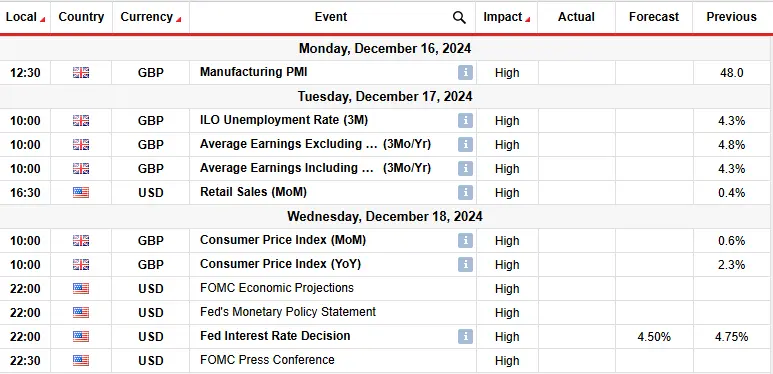The width and height of the screenshot is (773, 374).
Task: Open info icon for Consumer Price Index (YoY)
Action: 465,264
